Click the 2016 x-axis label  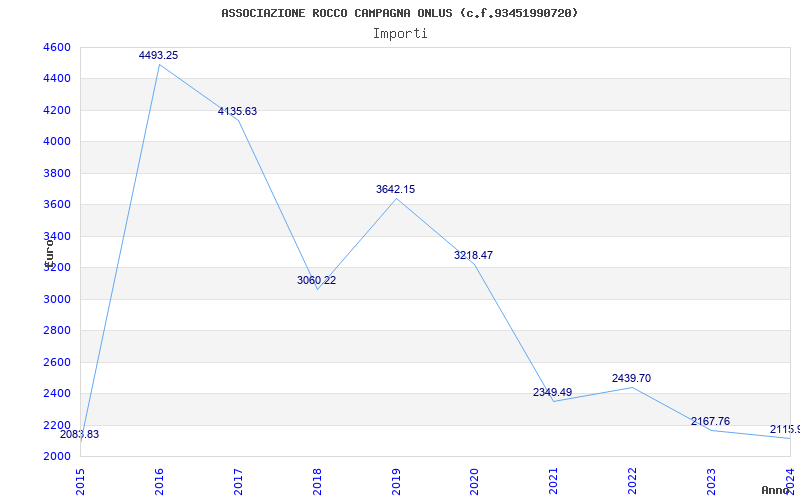point(159,481)
